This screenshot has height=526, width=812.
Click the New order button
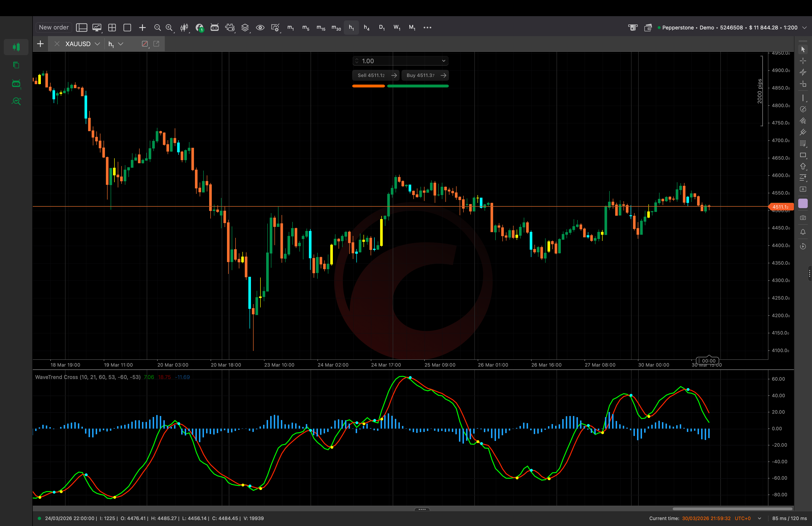pyautogui.click(x=53, y=27)
